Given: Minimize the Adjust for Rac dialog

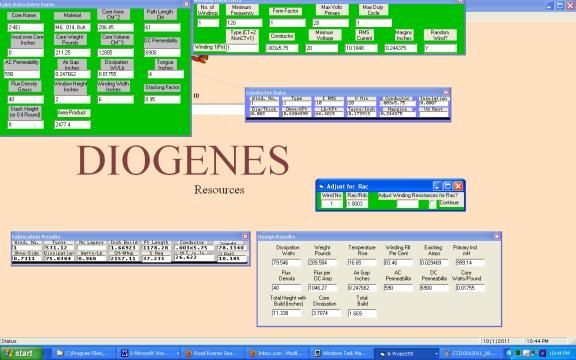Looking at the screenshot, I should tap(437, 186).
